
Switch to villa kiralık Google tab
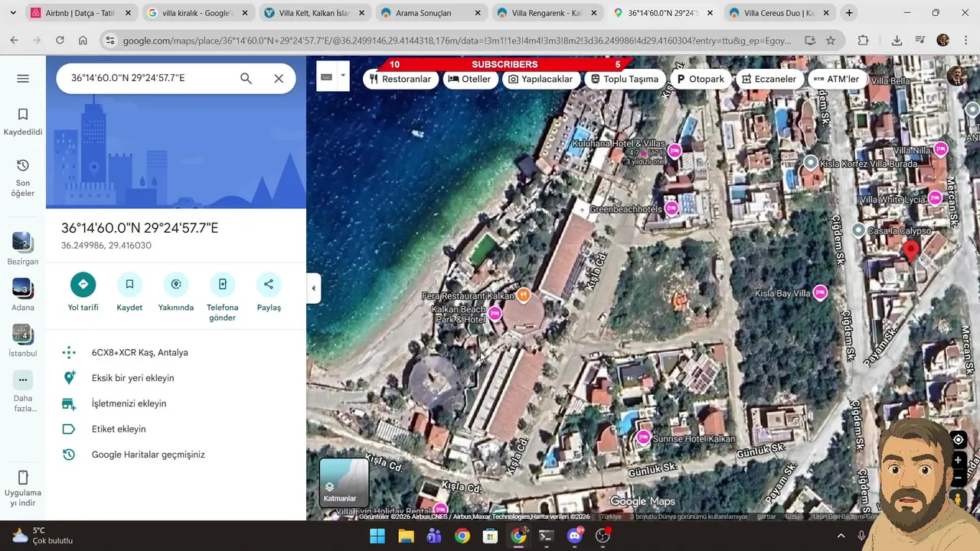point(197,13)
